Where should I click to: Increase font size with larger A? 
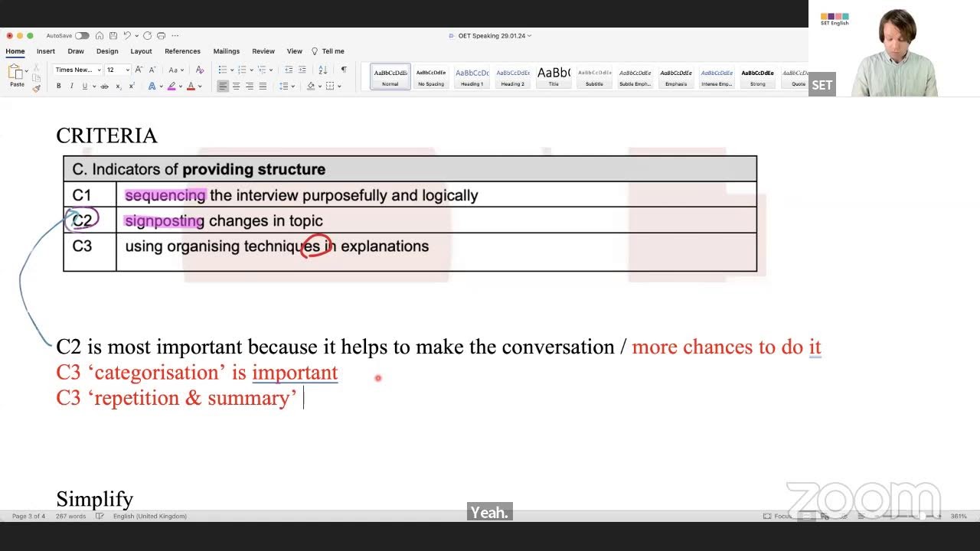tap(139, 70)
